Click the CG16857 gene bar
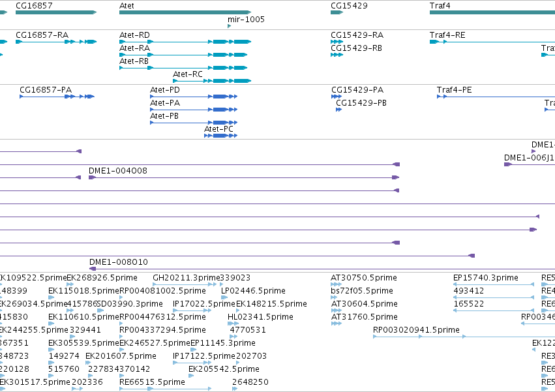The height and width of the screenshot is (392, 555). click(56, 12)
